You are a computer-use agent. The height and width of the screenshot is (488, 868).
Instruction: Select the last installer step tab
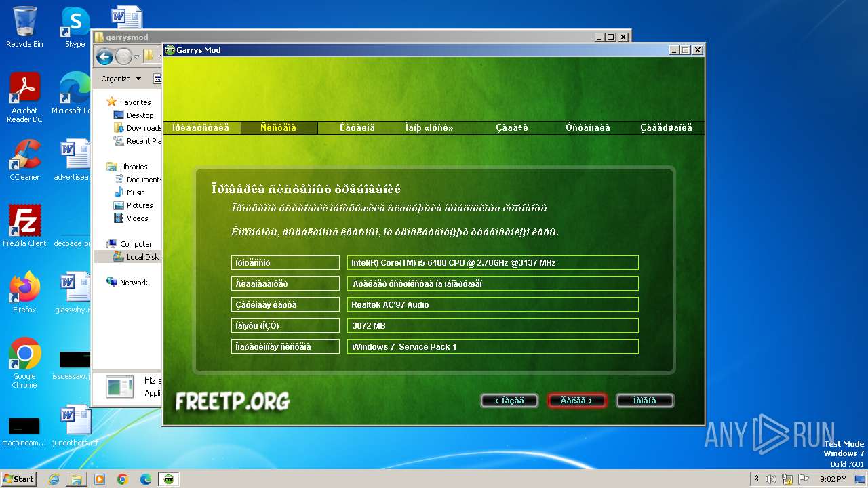[666, 127]
